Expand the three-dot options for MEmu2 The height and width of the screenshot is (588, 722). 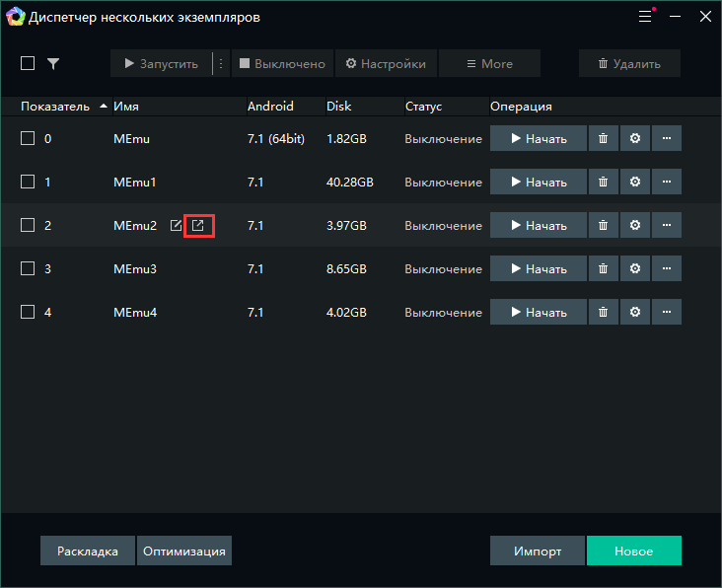point(667,226)
